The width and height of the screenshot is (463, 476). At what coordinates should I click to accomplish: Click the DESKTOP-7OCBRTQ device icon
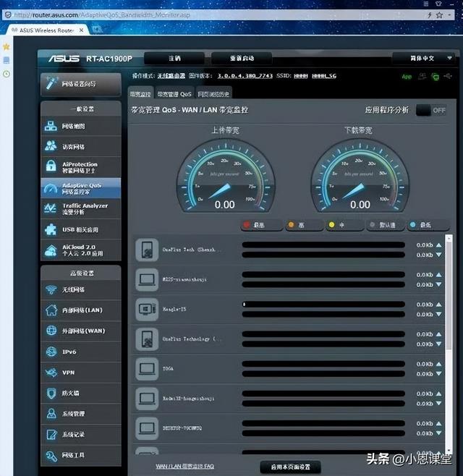click(147, 428)
